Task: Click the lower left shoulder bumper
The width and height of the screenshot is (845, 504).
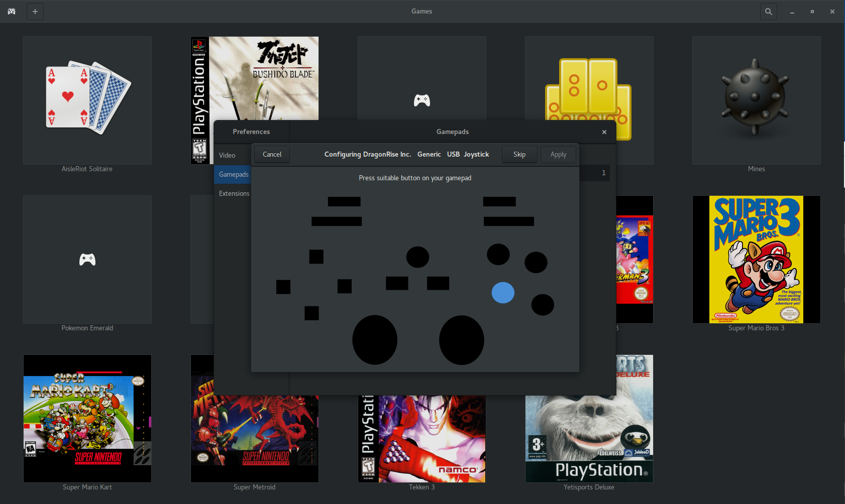Action: click(x=337, y=221)
